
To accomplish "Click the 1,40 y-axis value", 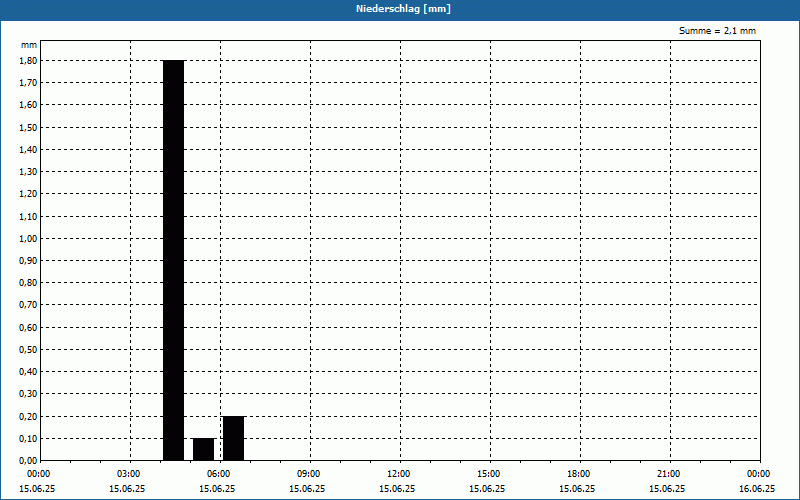I will [x=28, y=149].
